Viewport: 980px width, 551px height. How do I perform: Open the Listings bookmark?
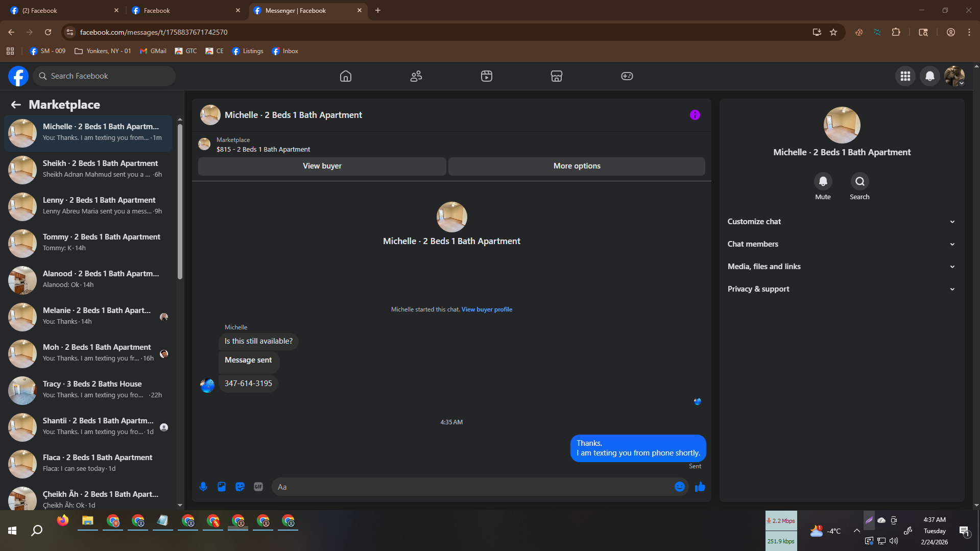[248, 51]
